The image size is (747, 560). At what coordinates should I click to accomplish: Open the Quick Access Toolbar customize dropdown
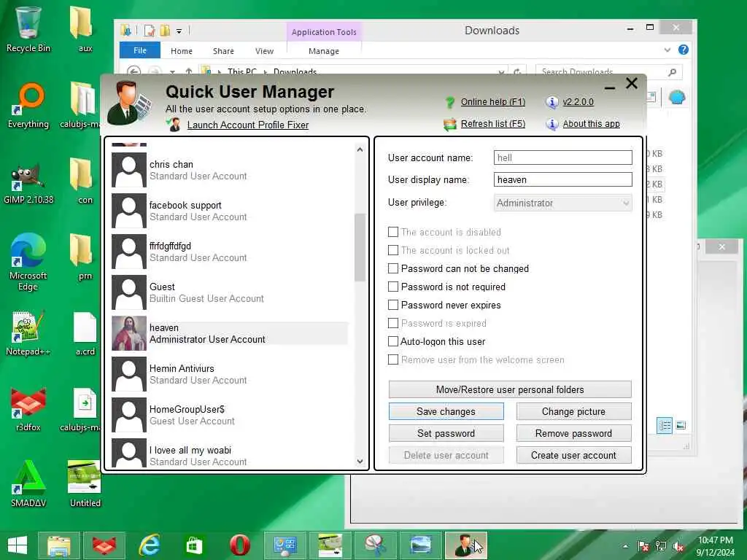click(179, 31)
